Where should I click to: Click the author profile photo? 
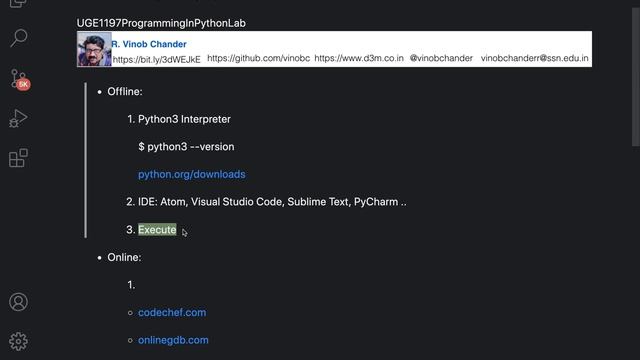[x=94, y=49]
